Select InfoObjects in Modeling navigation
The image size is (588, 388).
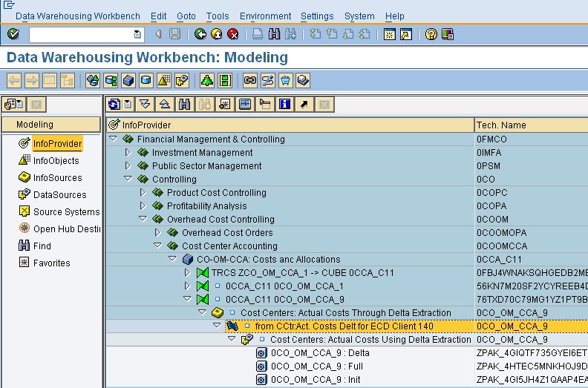[56, 161]
